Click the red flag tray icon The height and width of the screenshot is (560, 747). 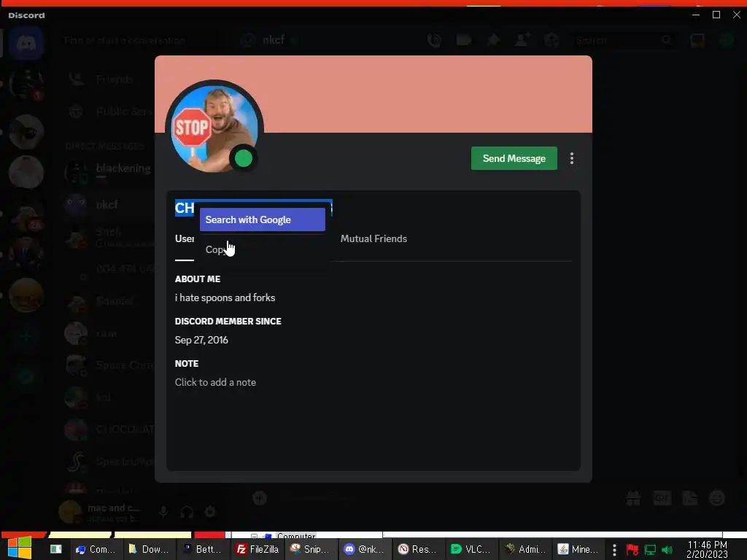(x=632, y=550)
